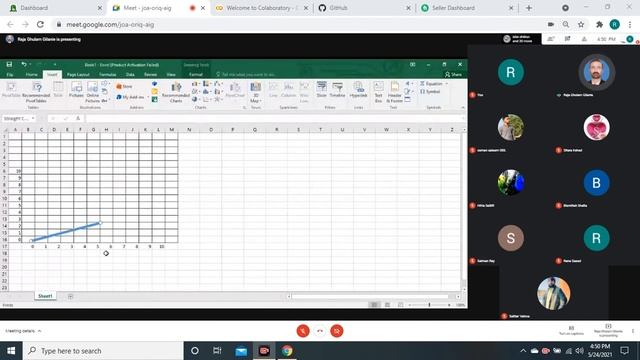This screenshot has height=360, width=640.
Task: Click the Slicer filter button
Action: [322, 89]
